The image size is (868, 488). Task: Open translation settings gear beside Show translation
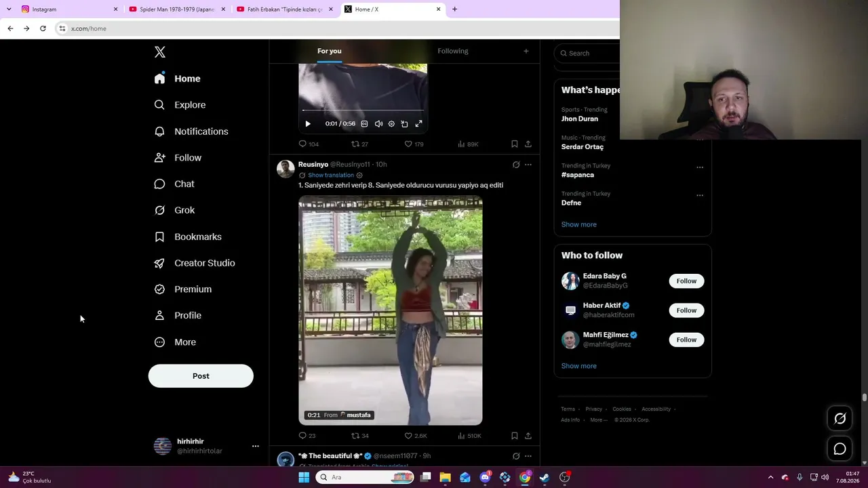pos(359,175)
